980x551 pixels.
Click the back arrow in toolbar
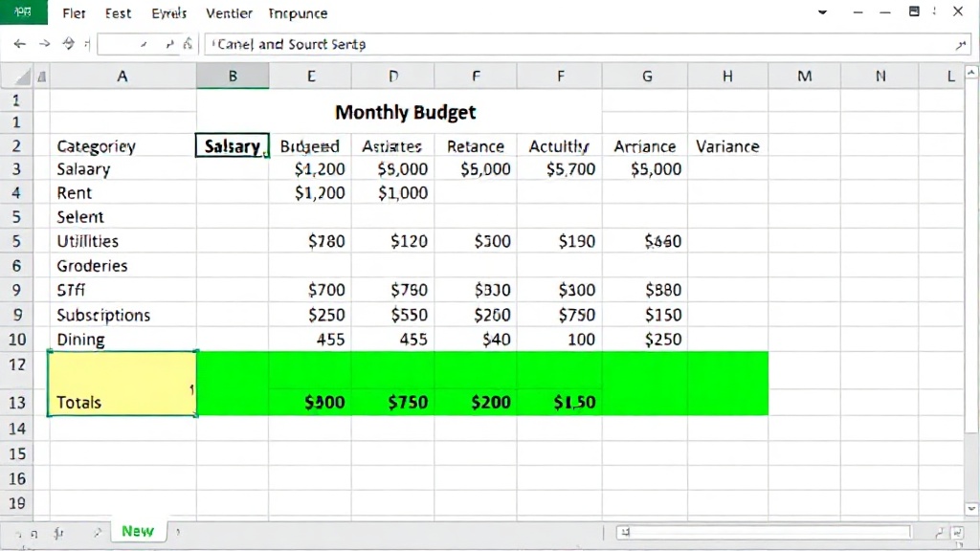tap(20, 44)
